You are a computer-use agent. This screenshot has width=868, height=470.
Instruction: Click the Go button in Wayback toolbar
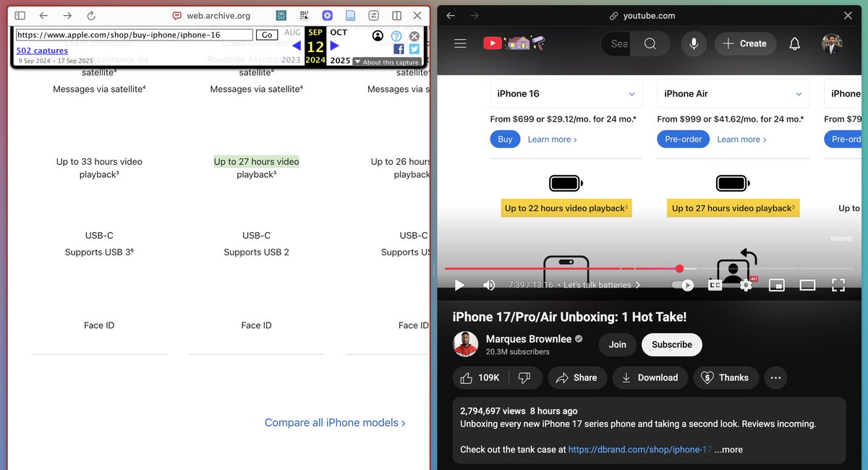click(267, 35)
